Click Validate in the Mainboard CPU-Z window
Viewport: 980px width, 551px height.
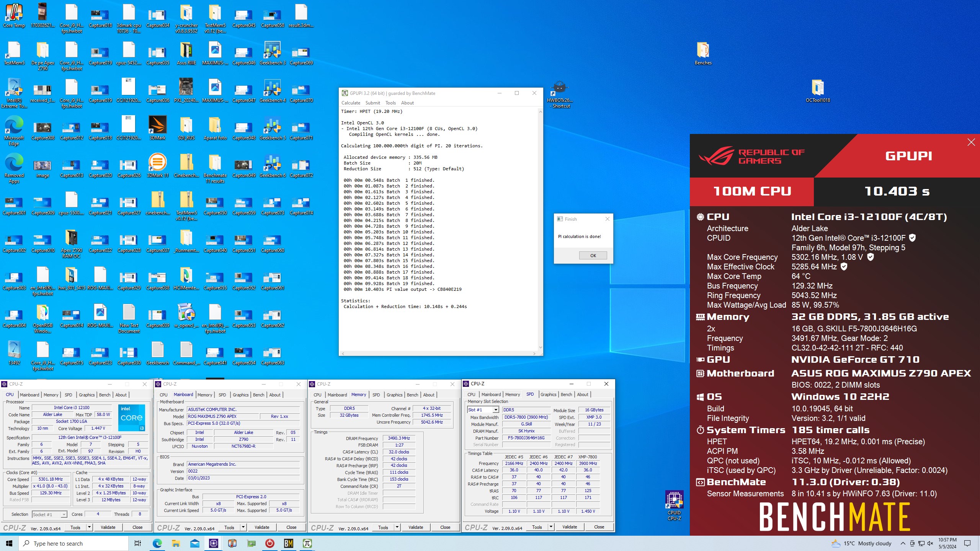tap(262, 527)
